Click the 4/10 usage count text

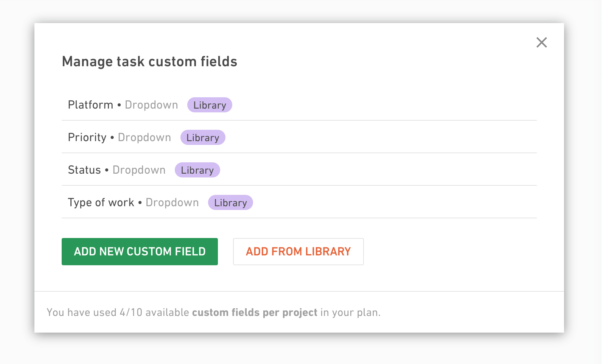coord(131,313)
